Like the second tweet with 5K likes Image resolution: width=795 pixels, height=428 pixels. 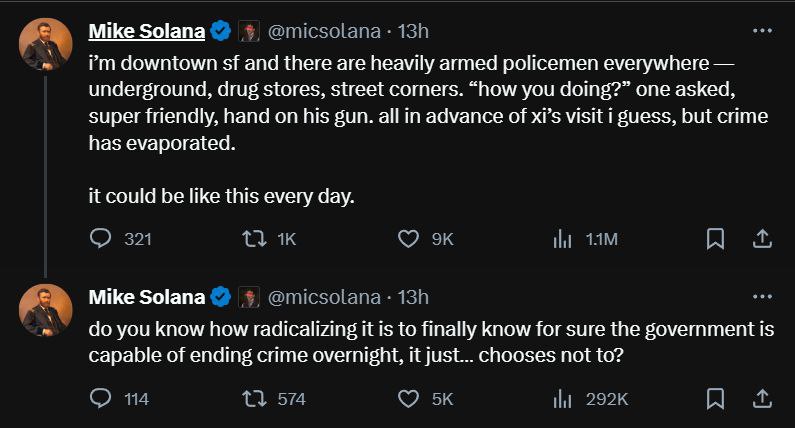[x=408, y=399]
